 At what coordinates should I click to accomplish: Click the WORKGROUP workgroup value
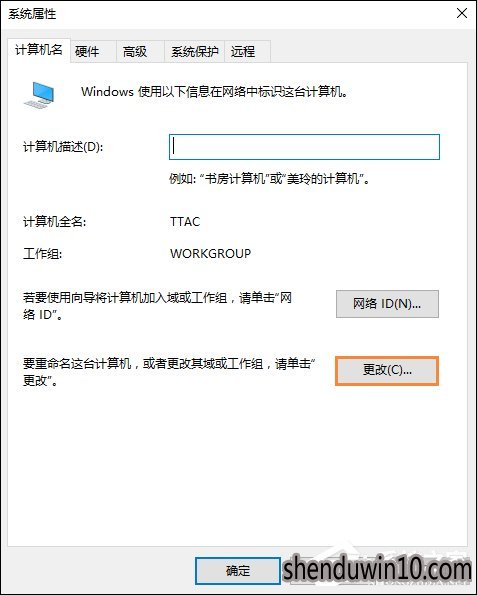click(x=211, y=253)
